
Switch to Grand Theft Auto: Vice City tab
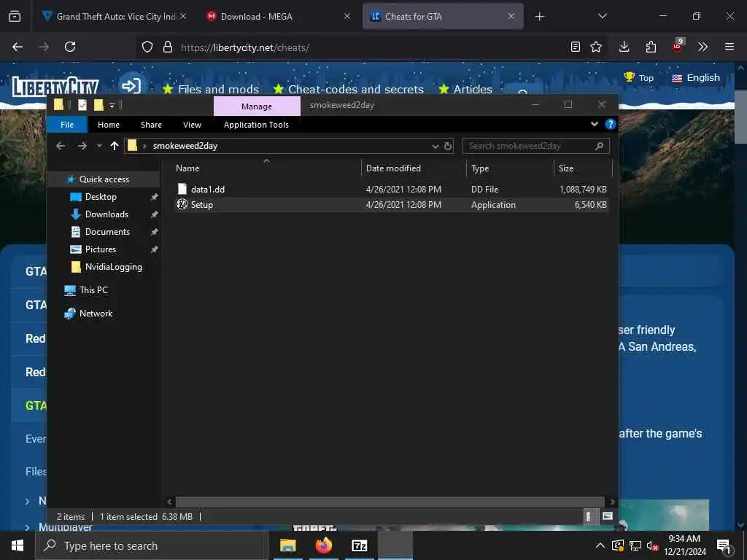(116, 17)
